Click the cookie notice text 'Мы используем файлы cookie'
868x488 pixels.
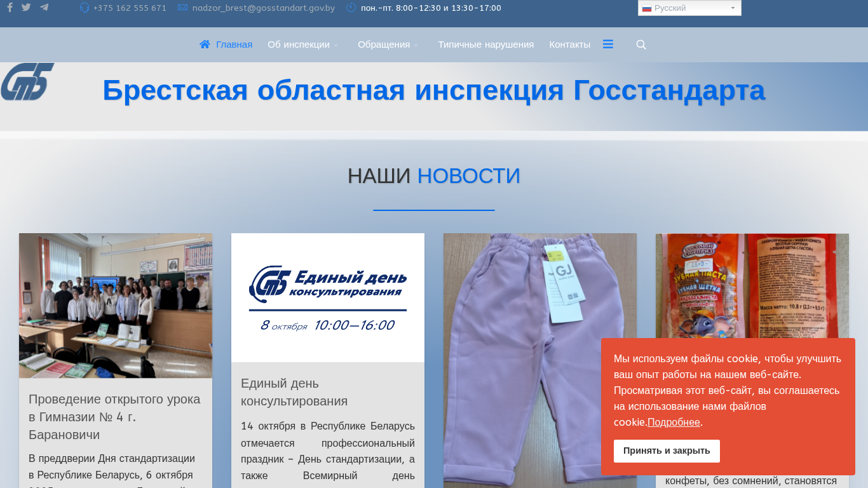(x=728, y=390)
